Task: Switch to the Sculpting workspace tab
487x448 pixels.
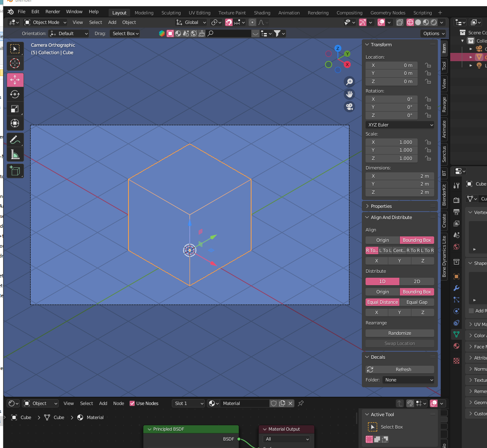Action: pyautogui.click(x=171, y=13)
